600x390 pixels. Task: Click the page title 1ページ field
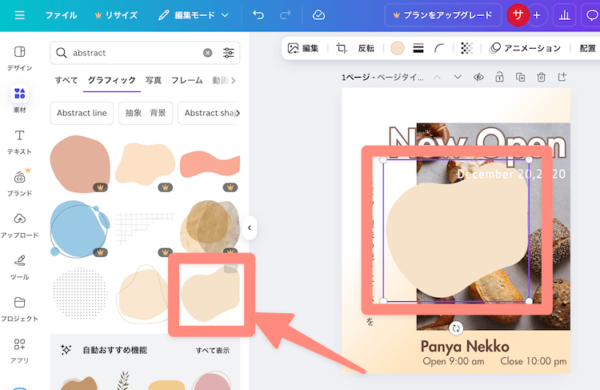[x=383, y=77]
